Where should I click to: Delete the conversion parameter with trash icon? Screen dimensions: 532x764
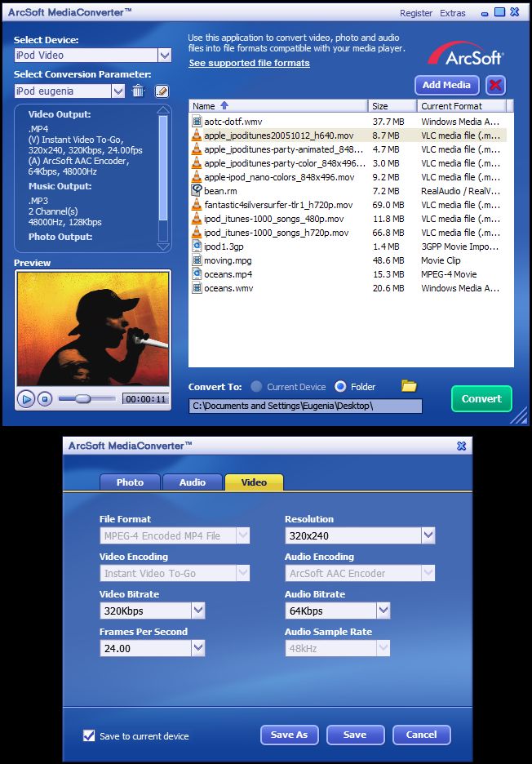[x=139, y=91]
